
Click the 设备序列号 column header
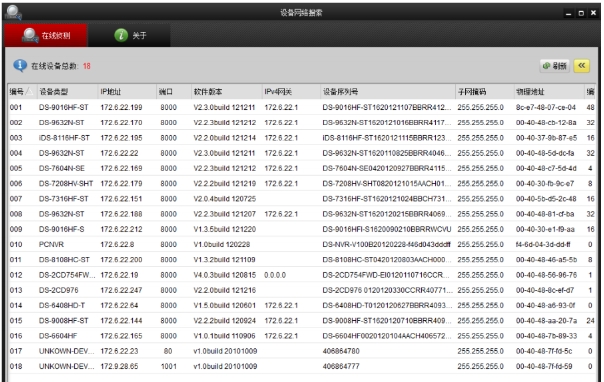tap(388, 92)
